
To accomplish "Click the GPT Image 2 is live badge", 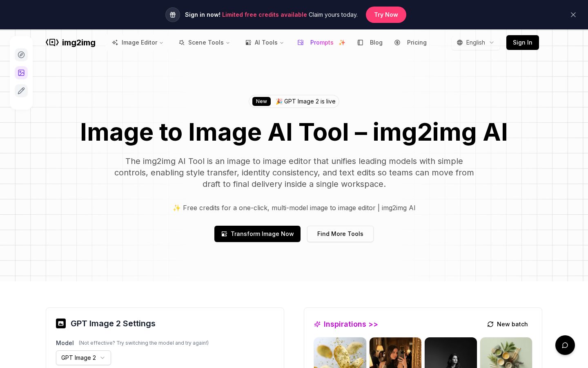I will click(294, 101).
